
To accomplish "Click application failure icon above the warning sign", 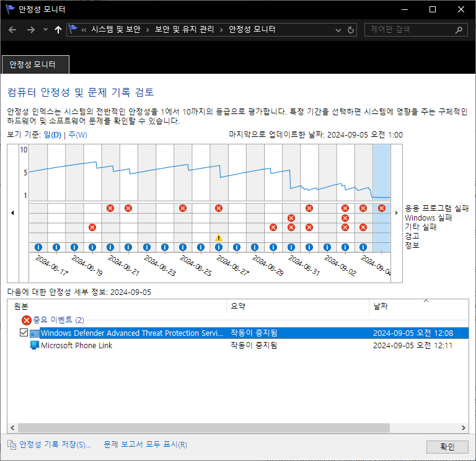I will click(x=219, y=208).
